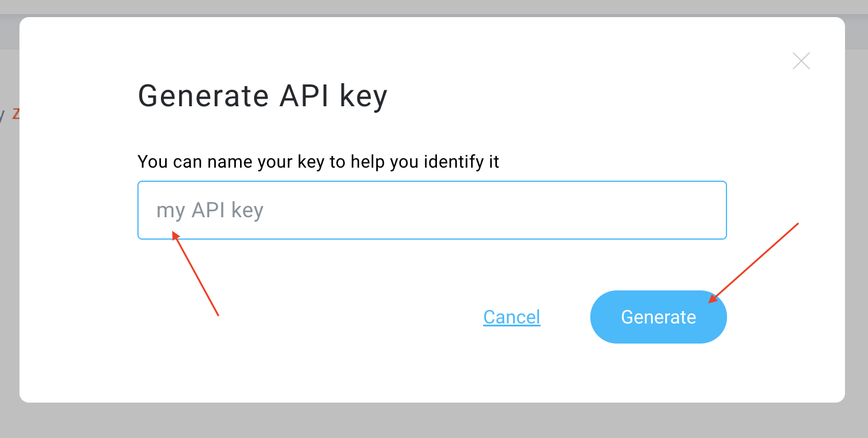Click the 'You can name your key' label

click(318, 161)
